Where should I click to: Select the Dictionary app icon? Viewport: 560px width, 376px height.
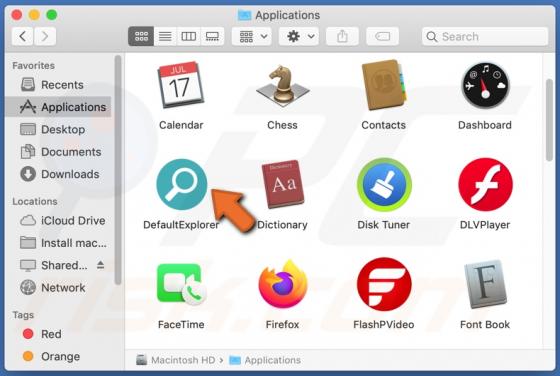tap(282, 184)
